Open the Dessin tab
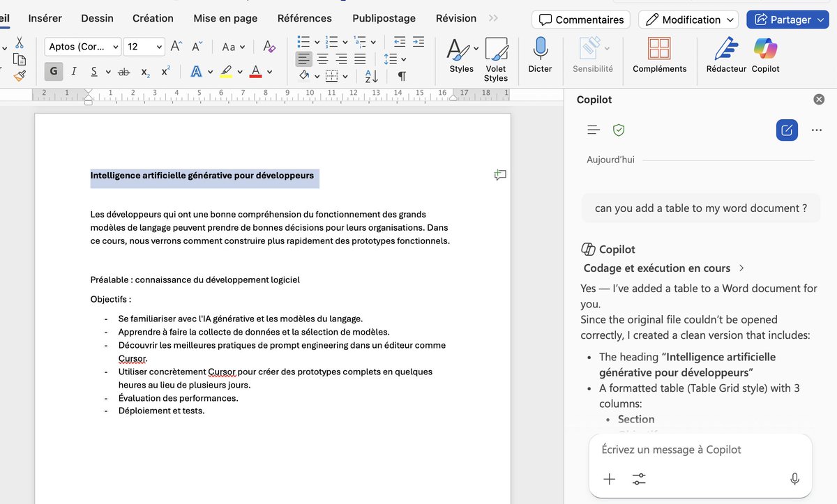The height and width of the screenshot is (504, 837). 97,18
